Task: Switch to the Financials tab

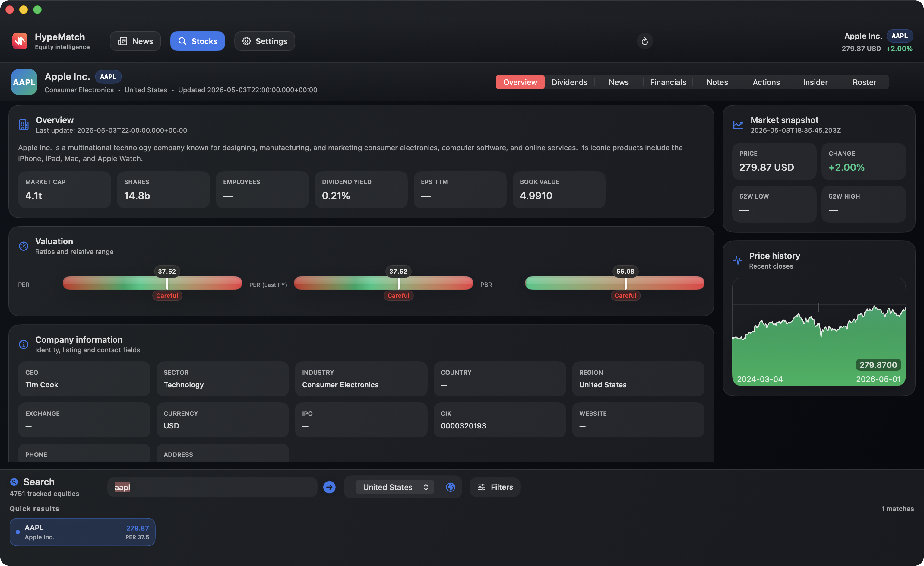Action: click(668, 82)
